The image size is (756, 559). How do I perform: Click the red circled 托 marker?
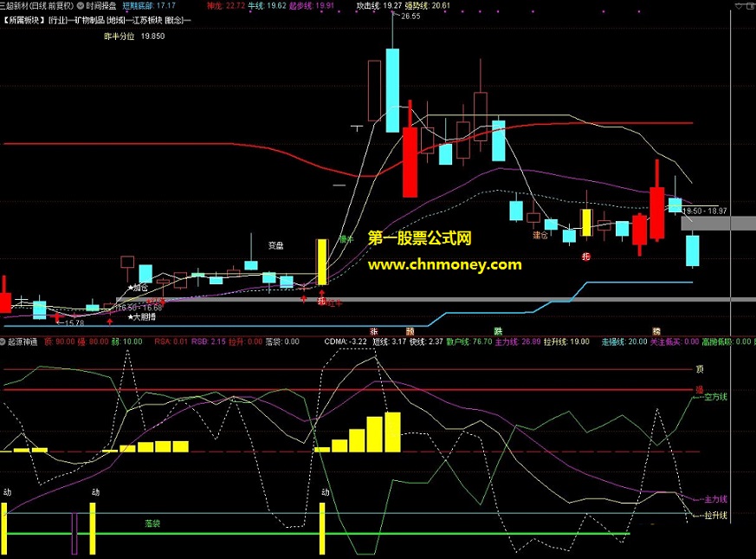click(x=585, y=257)
